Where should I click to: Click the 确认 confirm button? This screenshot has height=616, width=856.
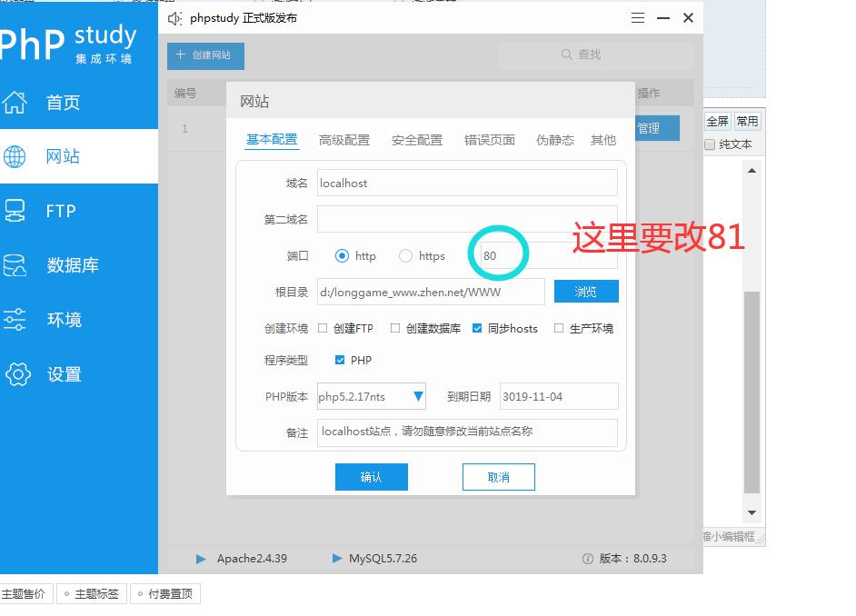point(372,477)
